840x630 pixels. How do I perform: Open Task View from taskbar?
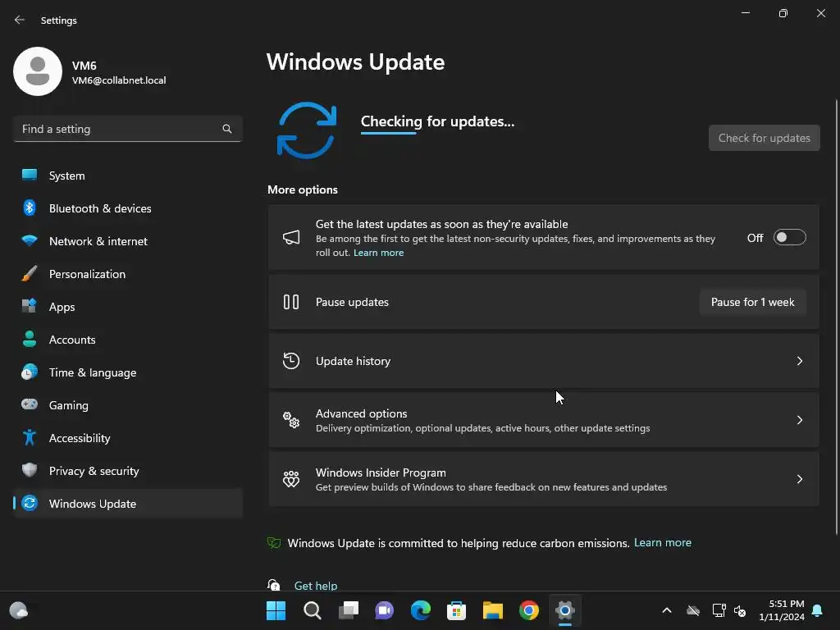pyautogui.click(x=348, y=610)
